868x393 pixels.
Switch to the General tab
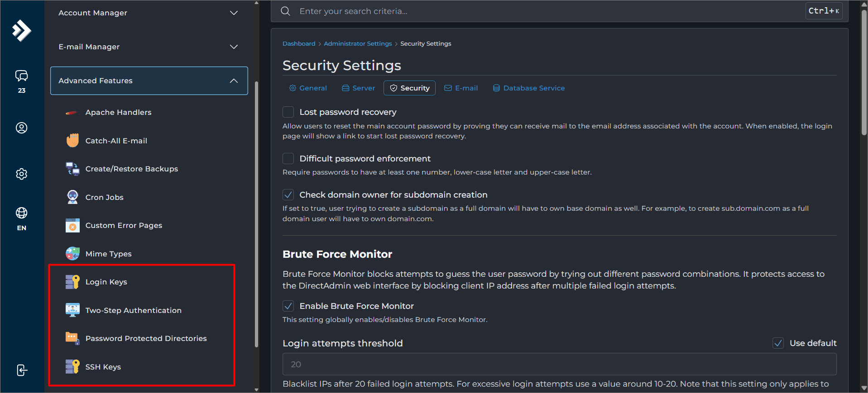[x=308, y=88]
